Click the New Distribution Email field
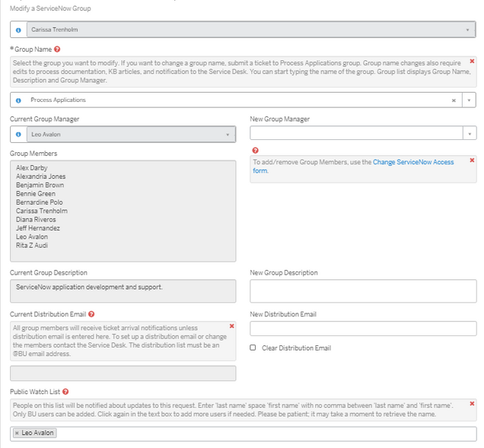Viewport: 484px width, 448px height. [x=363, y=329]
